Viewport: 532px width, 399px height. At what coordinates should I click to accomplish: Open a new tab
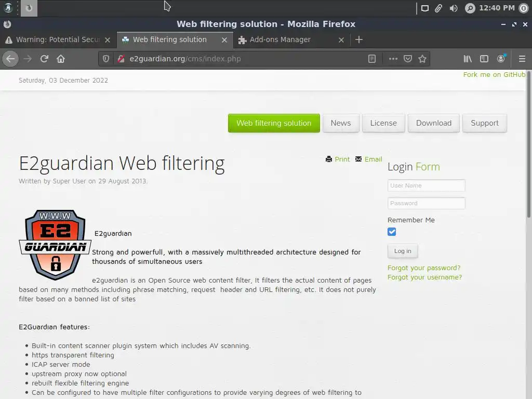pyautogui.click(x=358, y=39)
